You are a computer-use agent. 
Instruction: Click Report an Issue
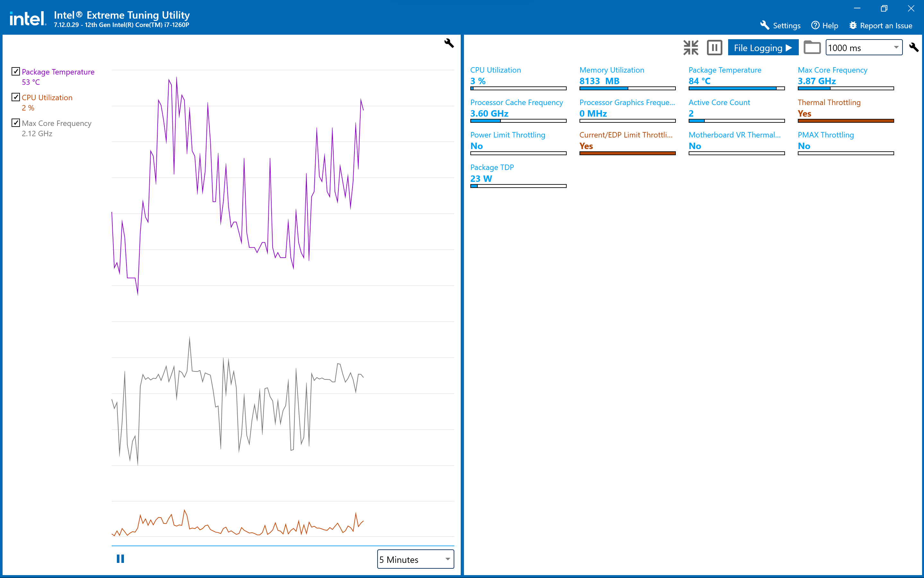tap(880, 26)
